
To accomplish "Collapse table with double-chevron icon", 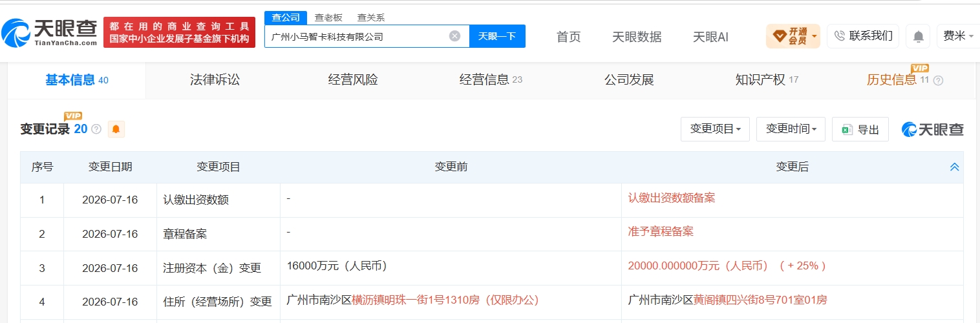I will (954, 167).
